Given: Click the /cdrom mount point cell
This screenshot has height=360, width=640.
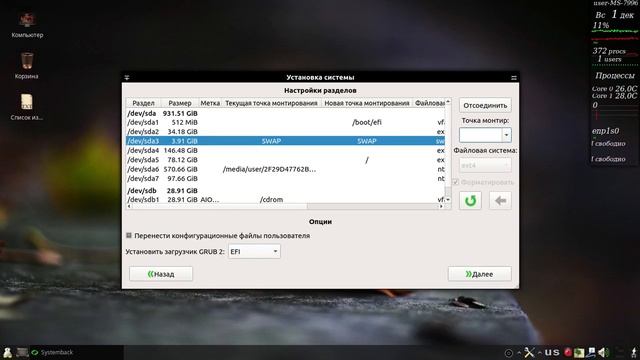Looking at the screenshot, I should click(271, 200).
